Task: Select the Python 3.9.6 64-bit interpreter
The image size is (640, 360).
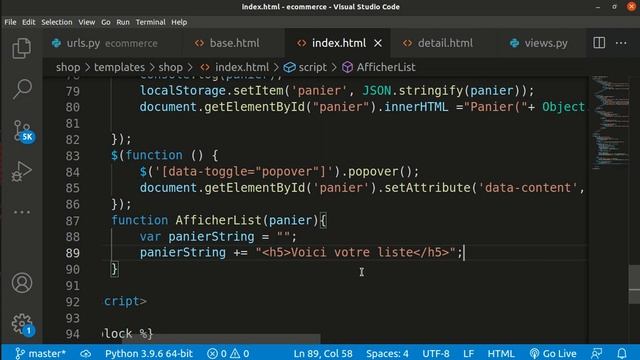Action: [149, 353]
